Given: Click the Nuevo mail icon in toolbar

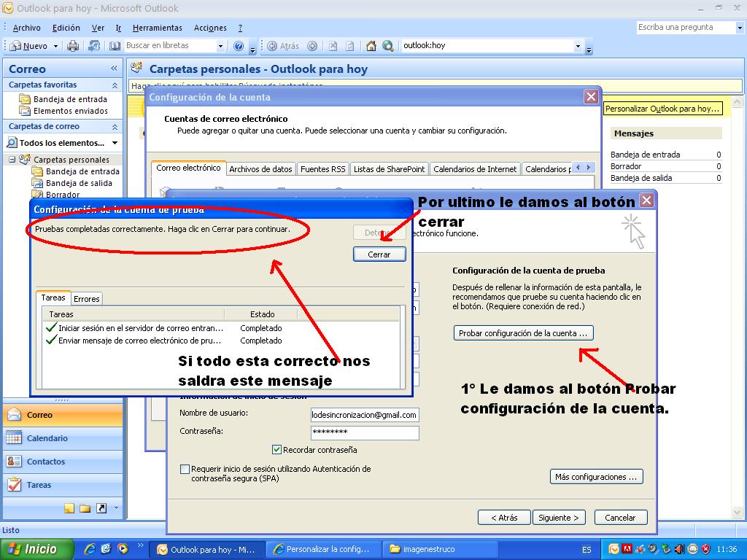Looking at the screenshot, I should (x=16, y=46).
